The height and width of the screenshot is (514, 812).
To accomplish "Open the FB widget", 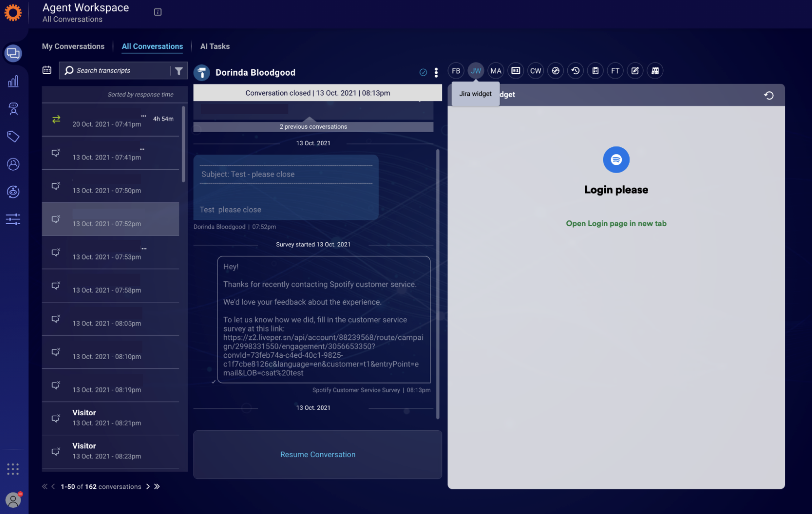I will [456, 71].
